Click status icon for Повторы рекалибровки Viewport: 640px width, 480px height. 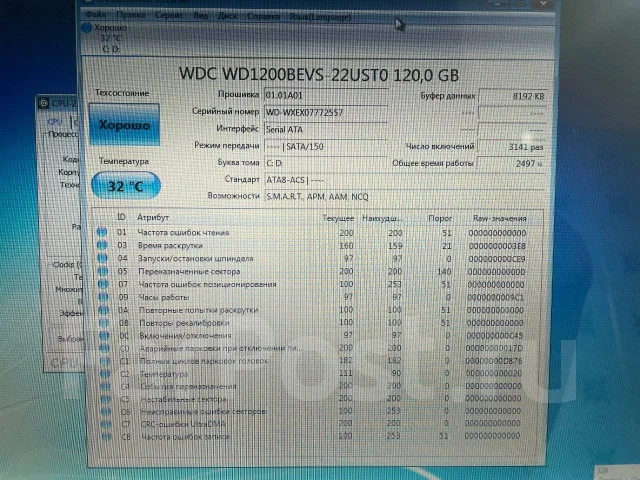point(104,322)
